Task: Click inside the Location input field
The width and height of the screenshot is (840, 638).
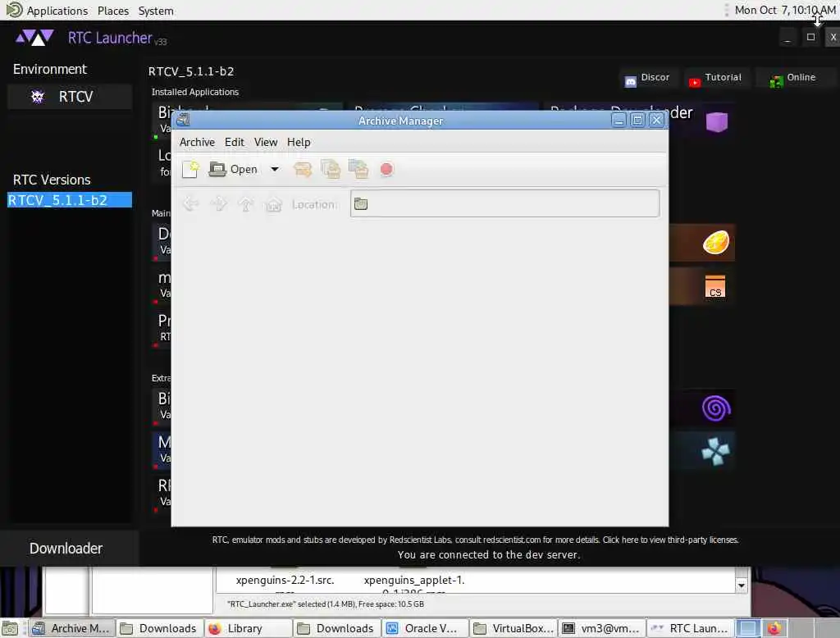Action: [504, 203]
